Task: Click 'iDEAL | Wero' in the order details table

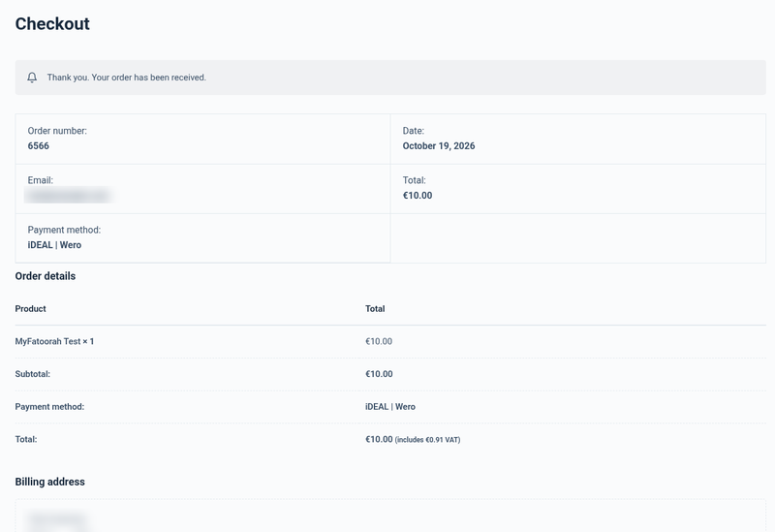Action: pos(390,406)
